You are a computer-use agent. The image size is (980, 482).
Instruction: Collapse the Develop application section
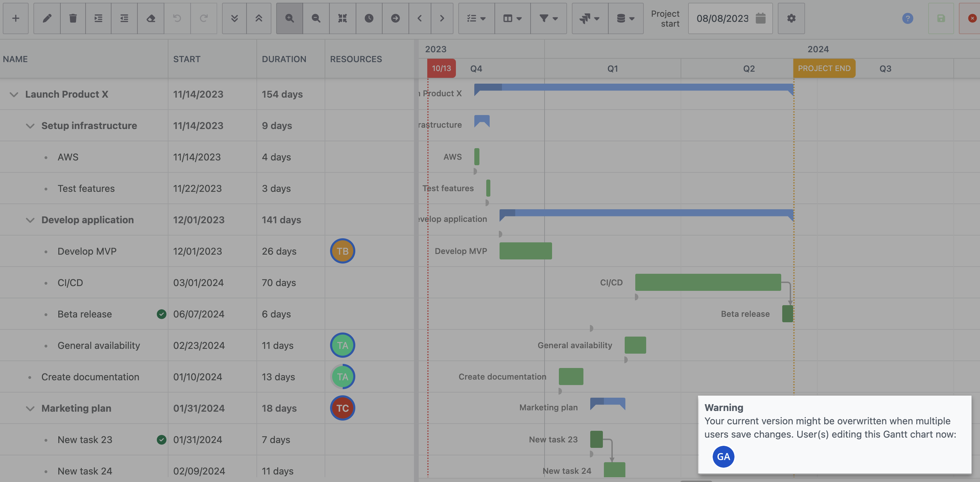pyautogui.click(x=30, y=220)
